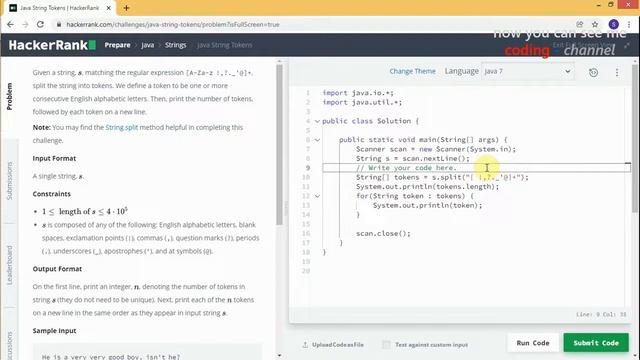
Task: Click the Submit Code button
Action: pyautogui.click(x=596, y=343)
